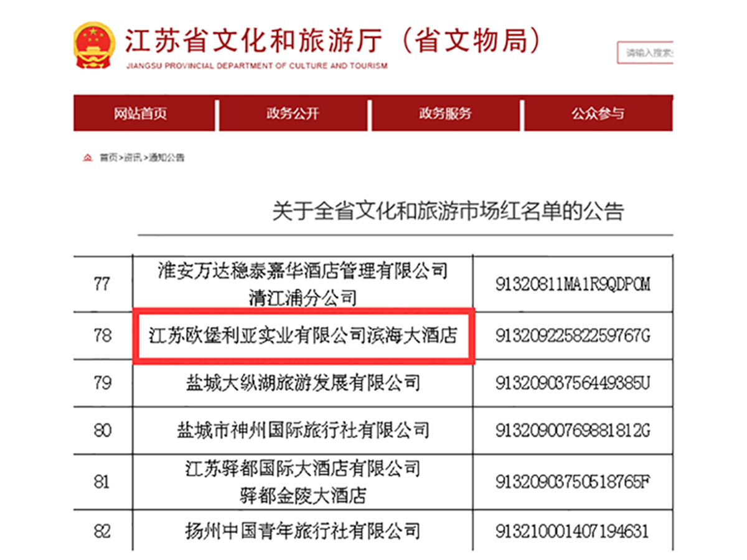Click the English subtitle JIANGSU PROVINCIAL DEPARTMENT

(256, 66)
